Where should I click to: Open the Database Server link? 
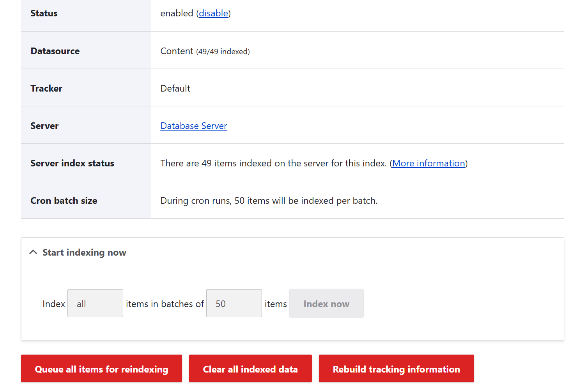[193, 125]
